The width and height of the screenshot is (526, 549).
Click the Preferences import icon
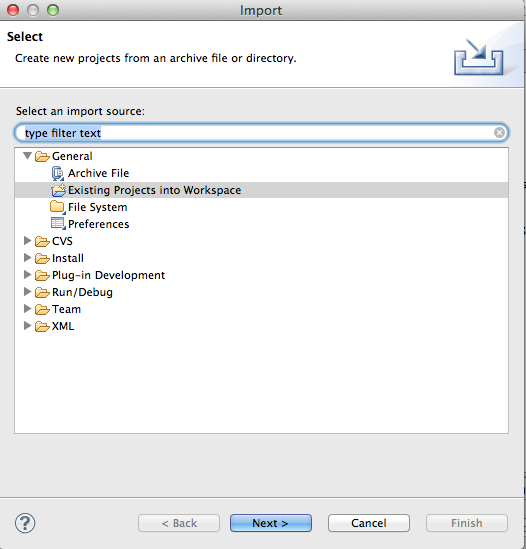click(x=58, y=224)
